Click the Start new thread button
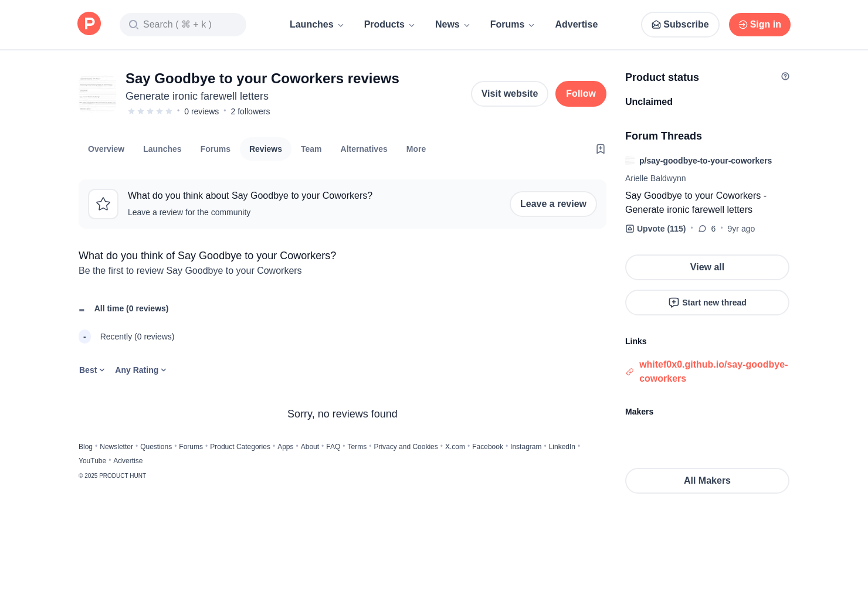 707,303
